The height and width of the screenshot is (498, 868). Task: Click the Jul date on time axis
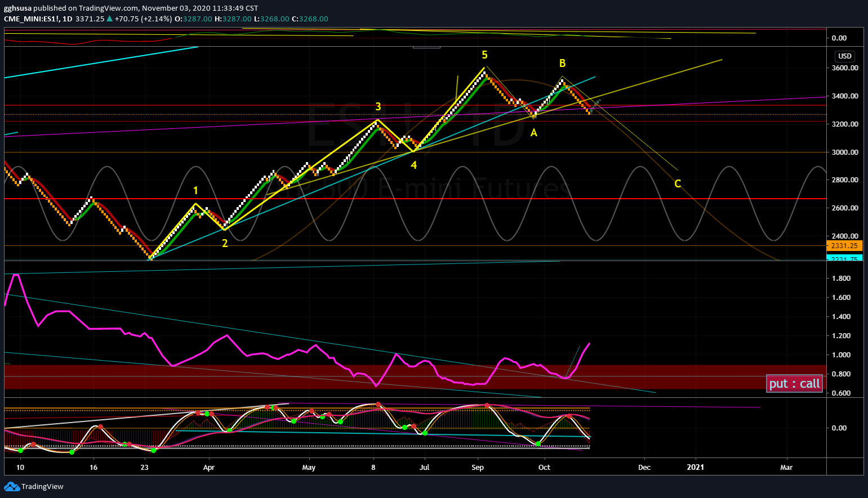[424, 468]
